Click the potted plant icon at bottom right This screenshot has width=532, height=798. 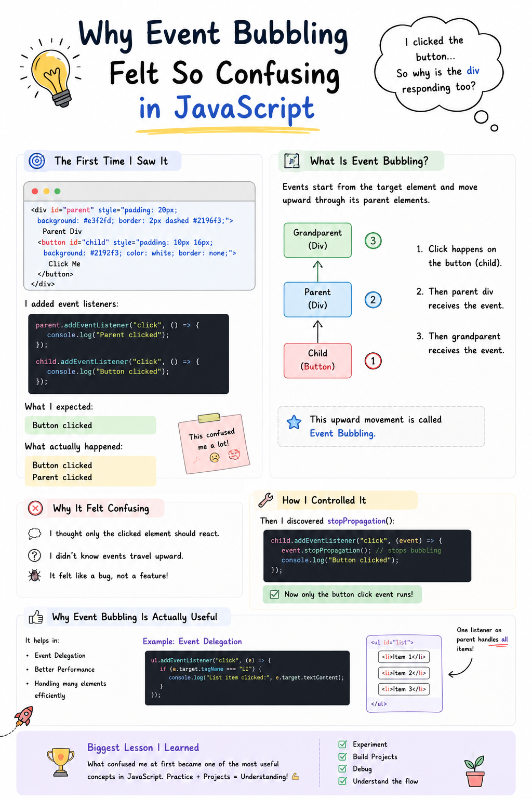(475, 771)
